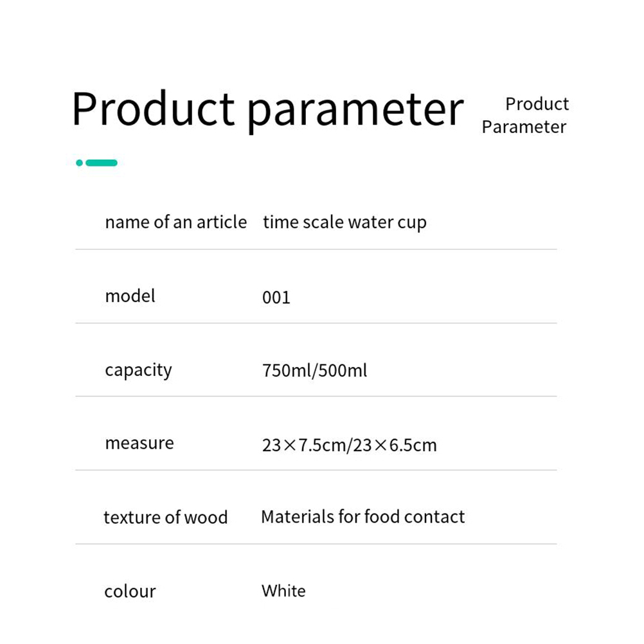Click the teal dash accent under the title
Screen dimensions: 644x644
click(x=102, y=163)
